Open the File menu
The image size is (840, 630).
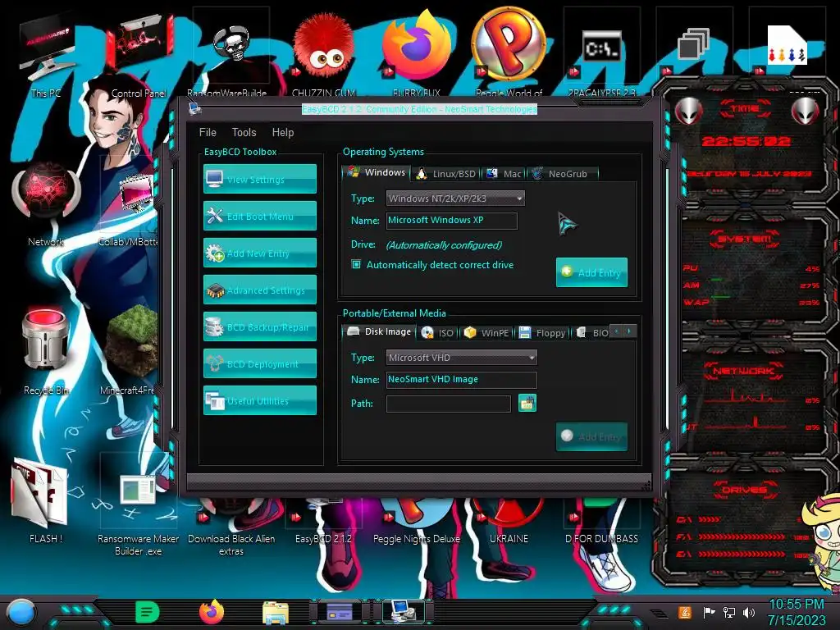(208, 132)
